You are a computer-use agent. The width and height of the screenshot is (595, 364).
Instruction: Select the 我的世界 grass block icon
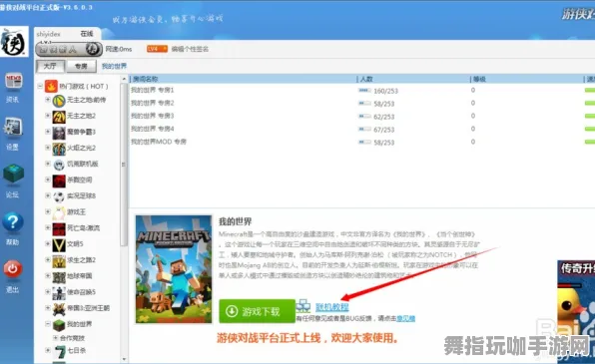click(x=59, y=324)
